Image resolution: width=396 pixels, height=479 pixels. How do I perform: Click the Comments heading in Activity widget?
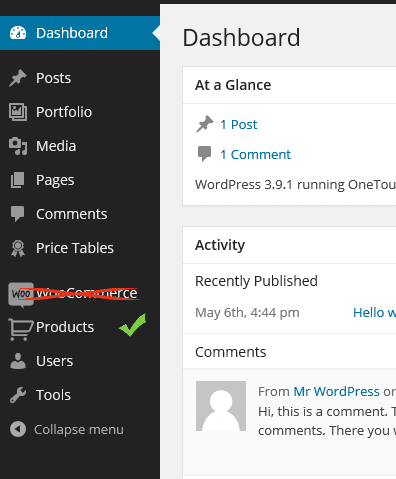[231, 352]
